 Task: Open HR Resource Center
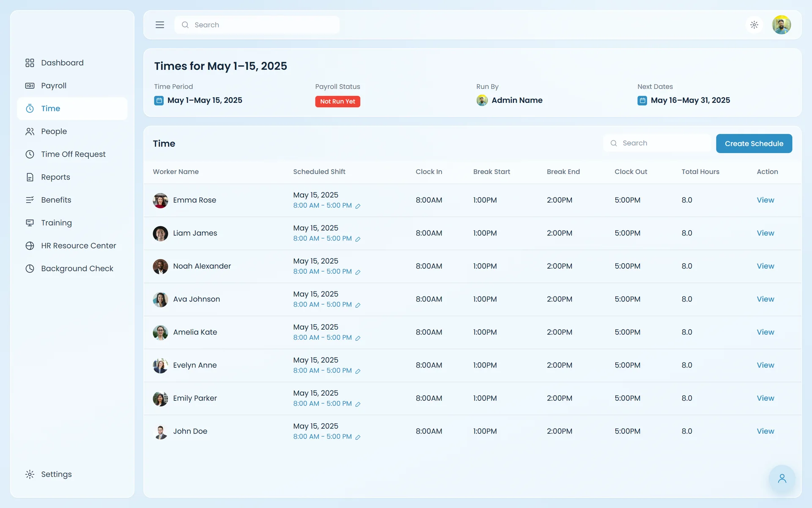point(72,246)
